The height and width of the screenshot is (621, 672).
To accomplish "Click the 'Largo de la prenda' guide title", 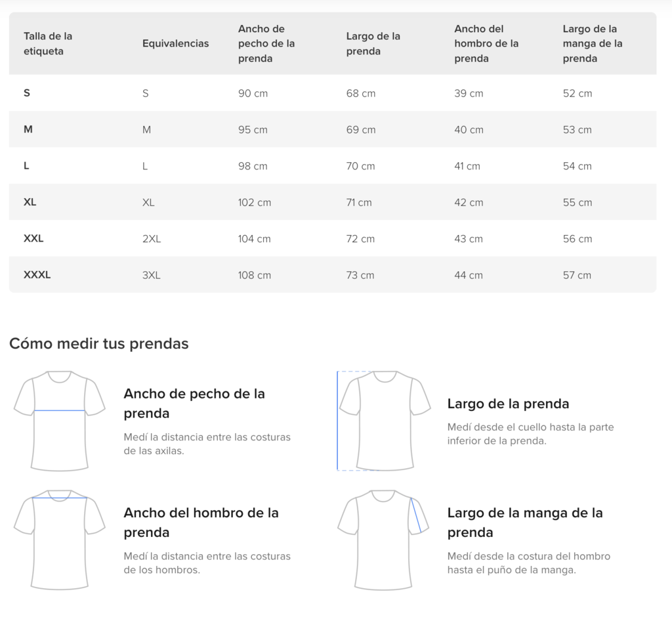I will (509, 404).
